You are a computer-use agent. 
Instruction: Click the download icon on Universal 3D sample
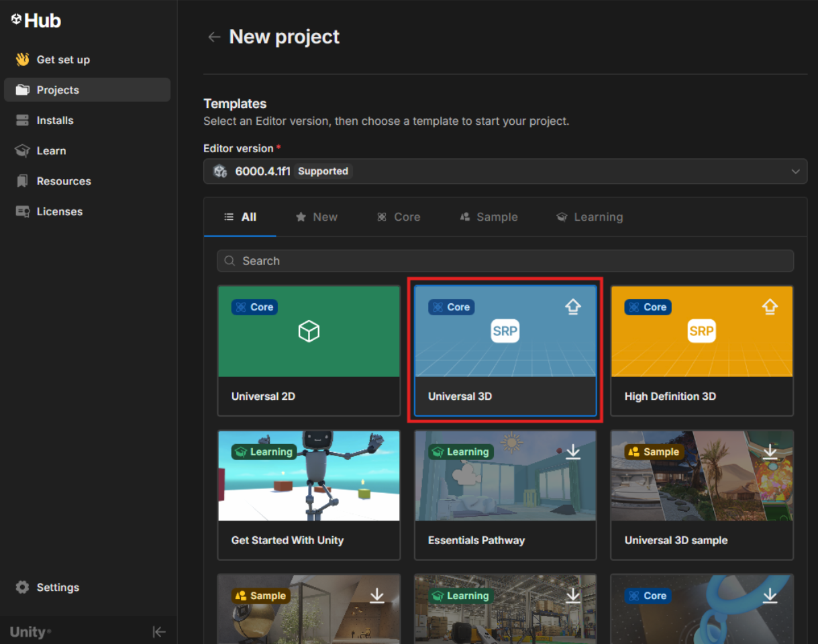[770, 452]
